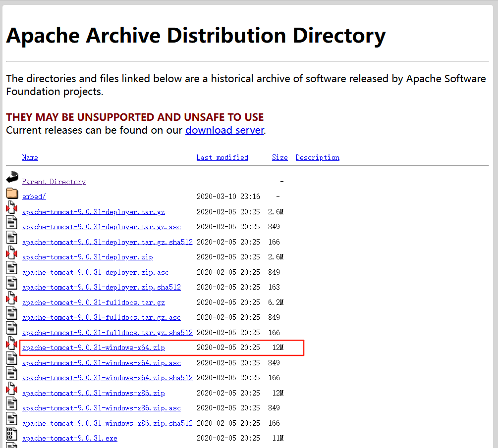Click text-file icon beside windows-x86.zip.sha512
This screenshot has height=448, width=498.
tap(12, 419)
